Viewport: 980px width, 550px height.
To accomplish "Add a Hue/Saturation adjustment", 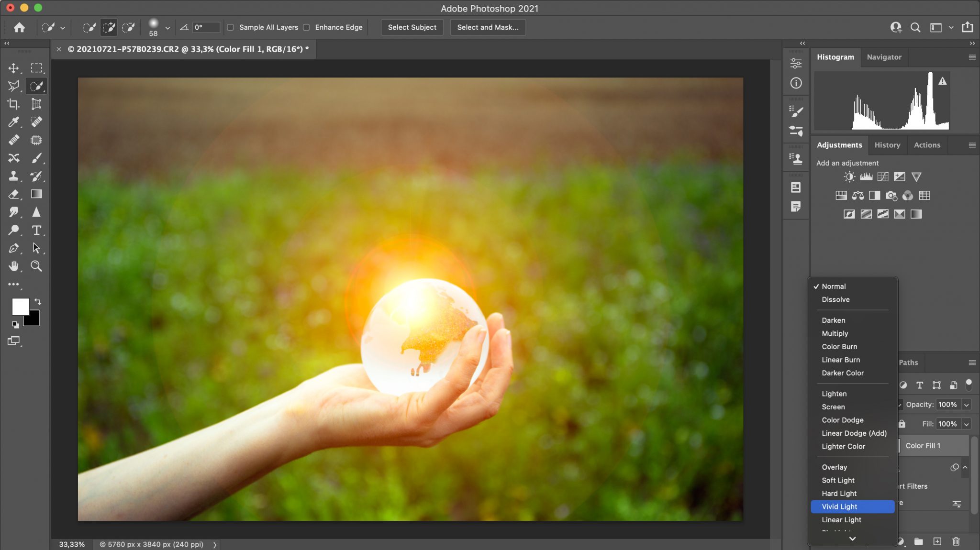I will tap(840, 195).
